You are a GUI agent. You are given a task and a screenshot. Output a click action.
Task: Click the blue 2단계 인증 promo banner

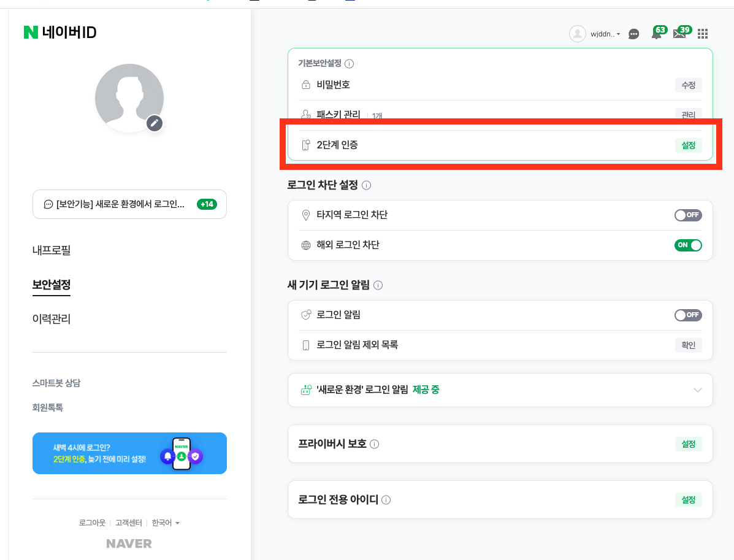[x=129, y=453]
